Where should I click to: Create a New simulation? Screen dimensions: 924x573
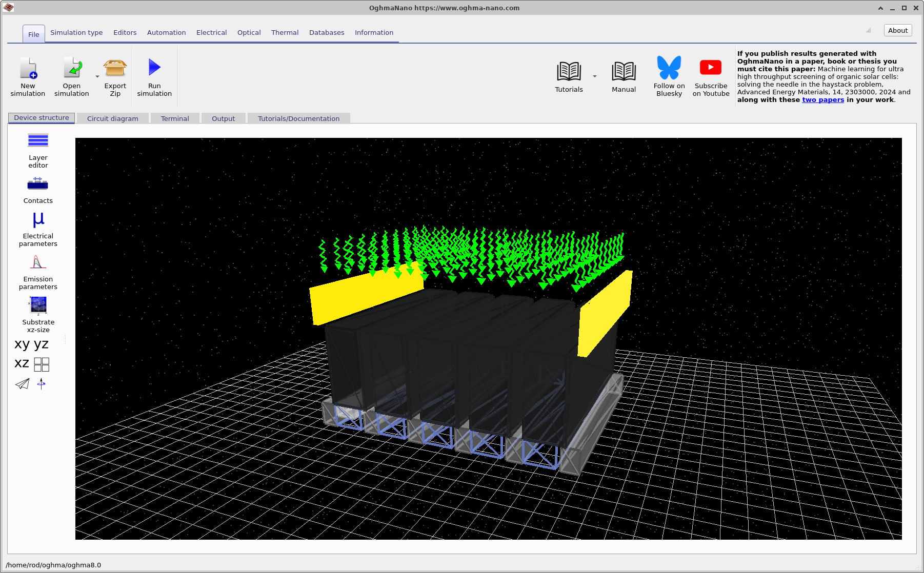(x=28, y=76)
